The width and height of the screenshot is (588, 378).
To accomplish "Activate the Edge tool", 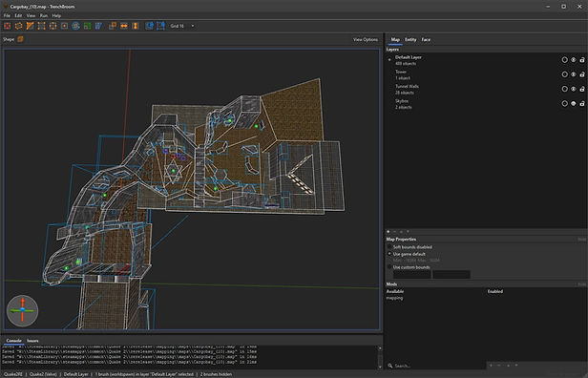I will tap(52, 26).
